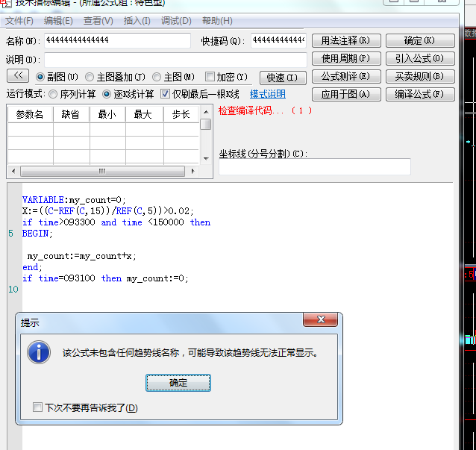The height and width of the screenshot is (450, 476).
Task: Click into the 说明(D) description field
Action: pyautogui.click(x=175, y=60)
